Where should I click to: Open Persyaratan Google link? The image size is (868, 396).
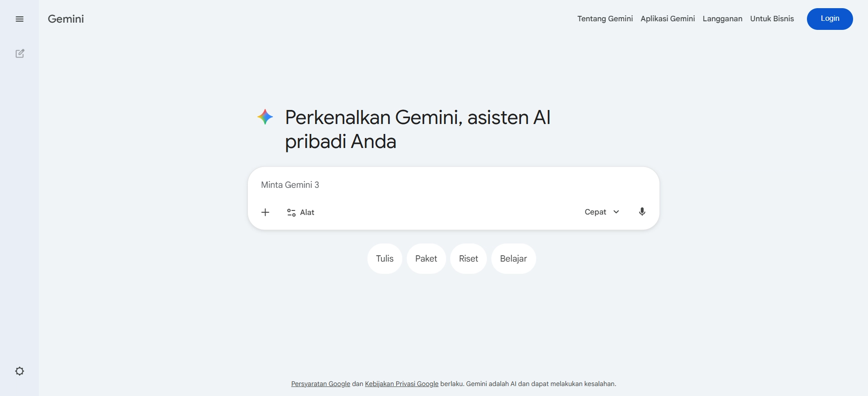click(320, 383)
